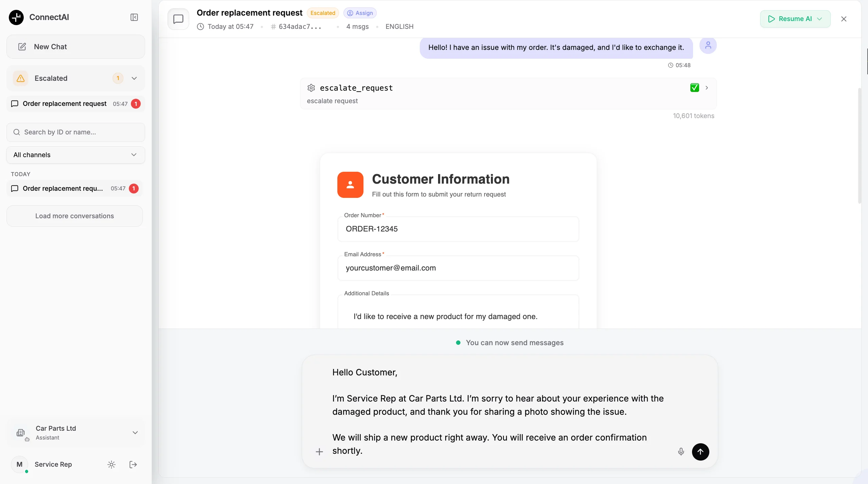Click the unread badge on escalated conversation
Image resolution: width=868 pixels, height=484 pixels.
click(136, 104)
